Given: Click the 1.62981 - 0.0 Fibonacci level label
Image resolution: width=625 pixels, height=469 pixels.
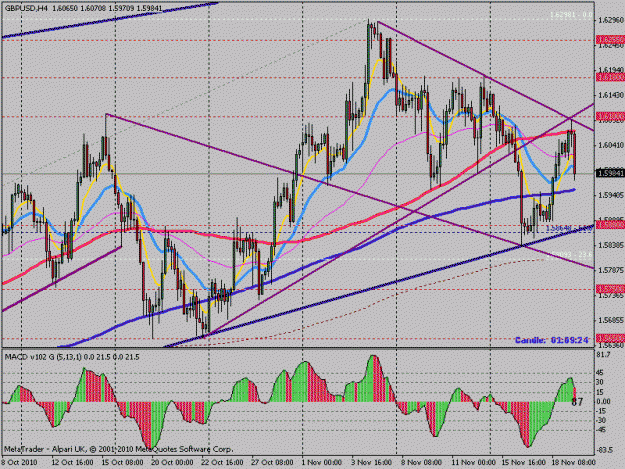Looking at the screenshot, I should [x=571, y=15].
